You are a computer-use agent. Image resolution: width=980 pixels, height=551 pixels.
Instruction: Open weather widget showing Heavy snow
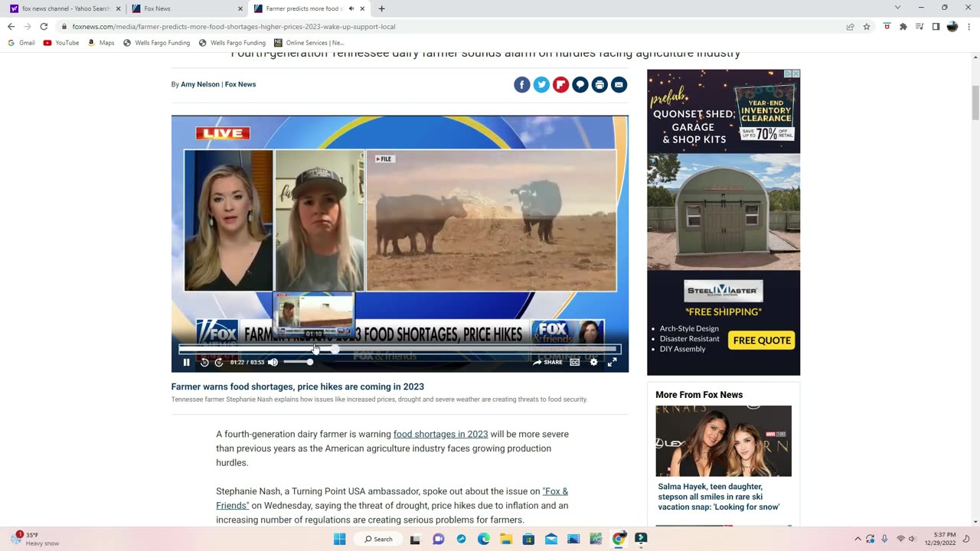pyautogui.click(x=34, y=539)
